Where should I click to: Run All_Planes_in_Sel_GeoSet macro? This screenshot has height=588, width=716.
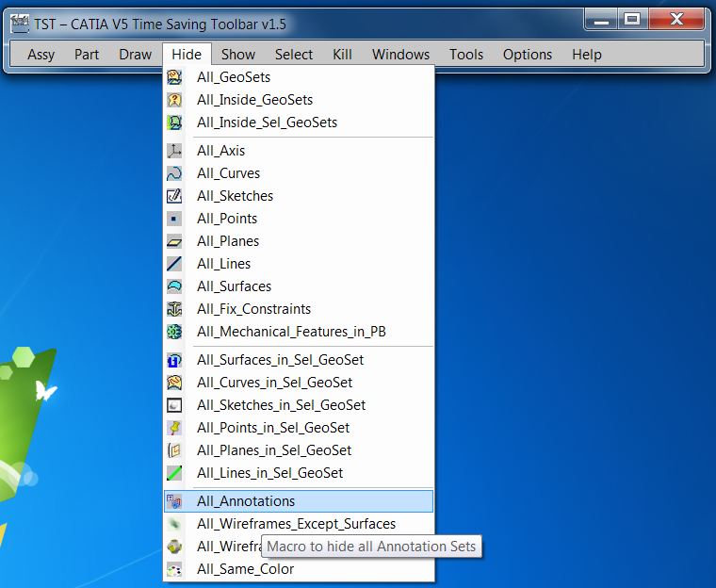(x=299, y=450)
